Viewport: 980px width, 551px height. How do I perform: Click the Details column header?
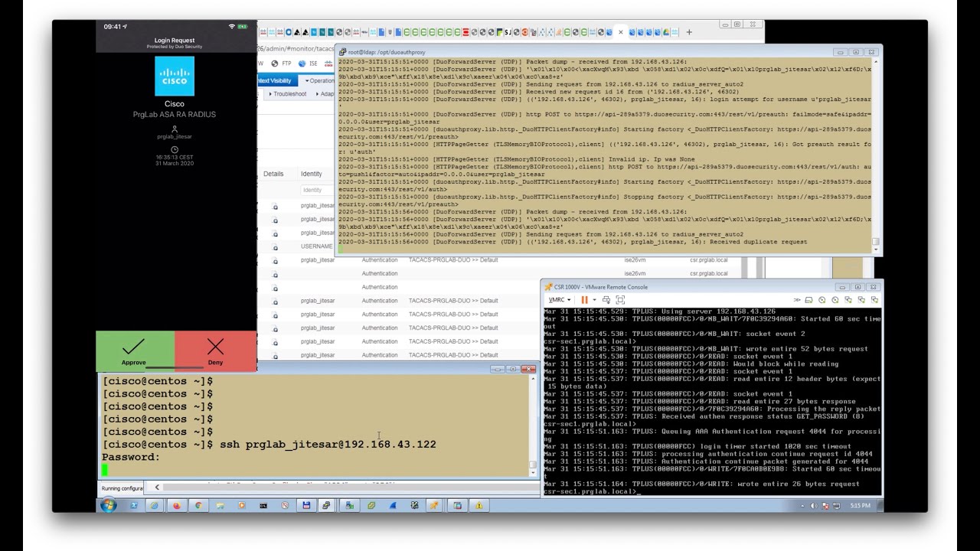click(273, 174)
